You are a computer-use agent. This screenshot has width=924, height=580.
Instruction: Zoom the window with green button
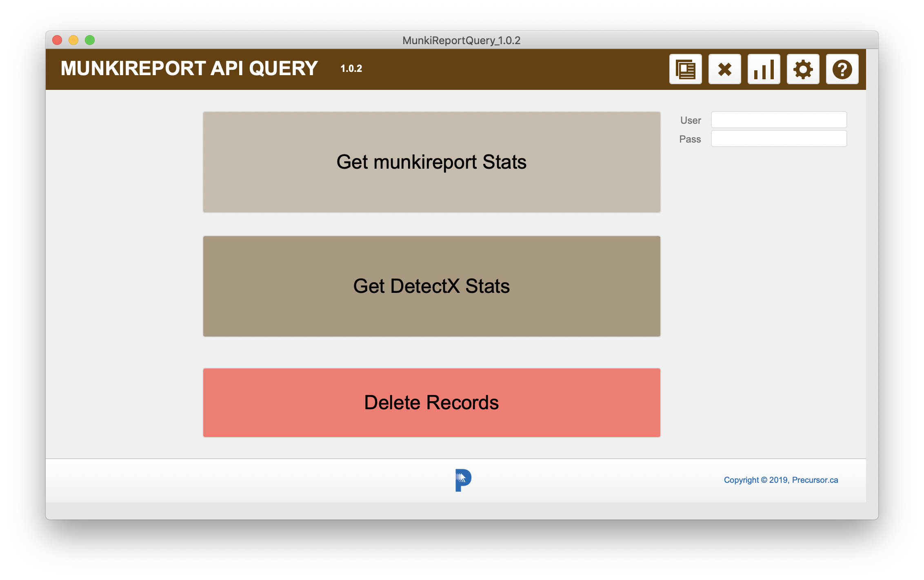[90, 40]
